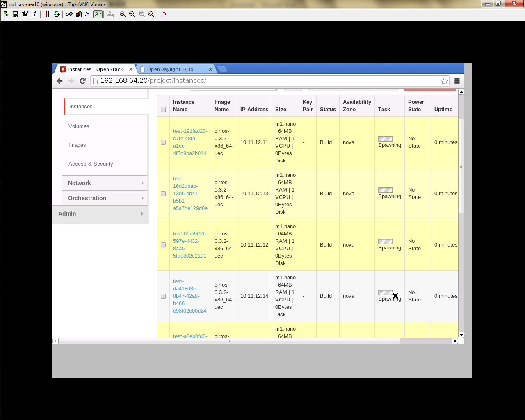525x420 pixels.
Task: Request a full VNC screen refresh
Action: [57, 14]
